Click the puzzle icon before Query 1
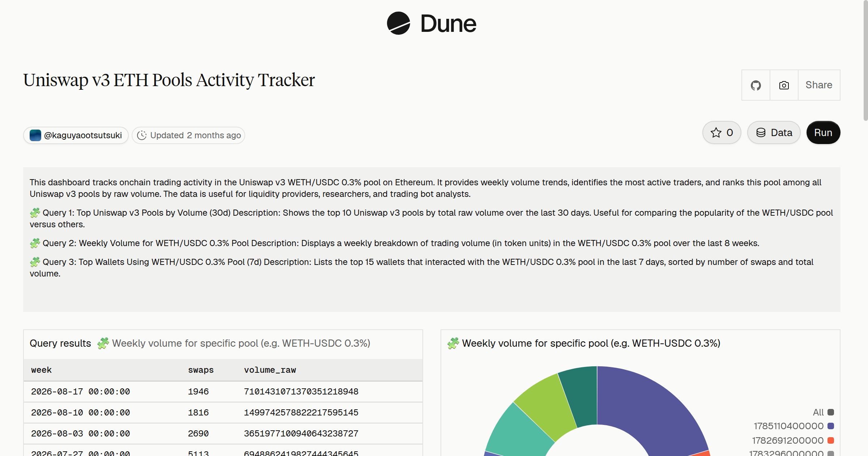The height and width of the screenshot is (456, 868). tap(35, 213)
